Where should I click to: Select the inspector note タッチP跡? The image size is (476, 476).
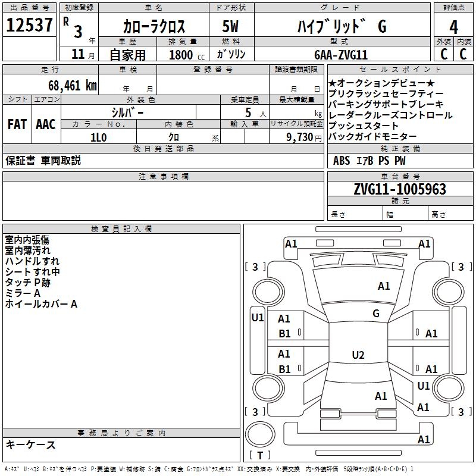point(27,283)
